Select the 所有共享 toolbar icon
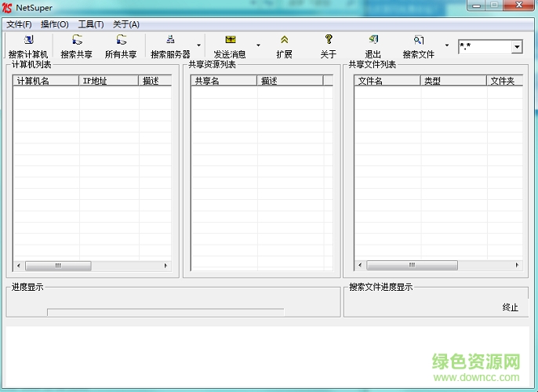 (x=121, y=40)
